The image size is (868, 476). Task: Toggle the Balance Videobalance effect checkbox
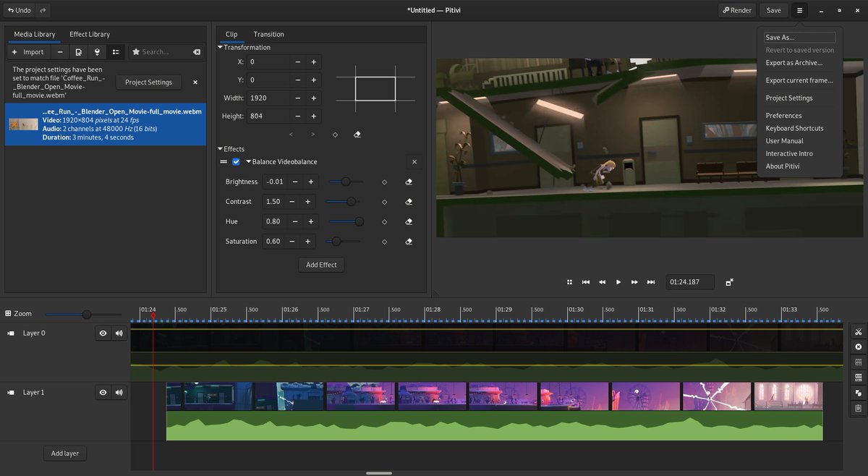[x=236, y=162]
